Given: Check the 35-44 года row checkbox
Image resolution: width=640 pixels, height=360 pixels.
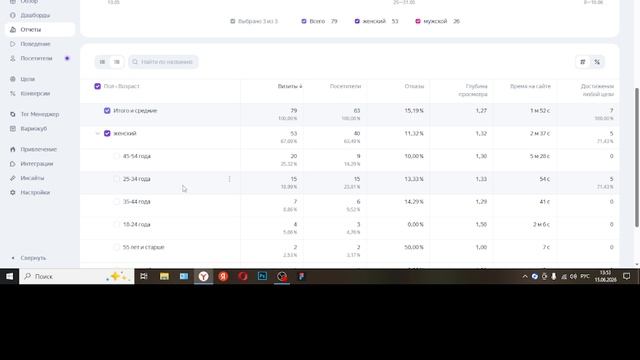Looking at the screenshot, I should pos(117,202).
